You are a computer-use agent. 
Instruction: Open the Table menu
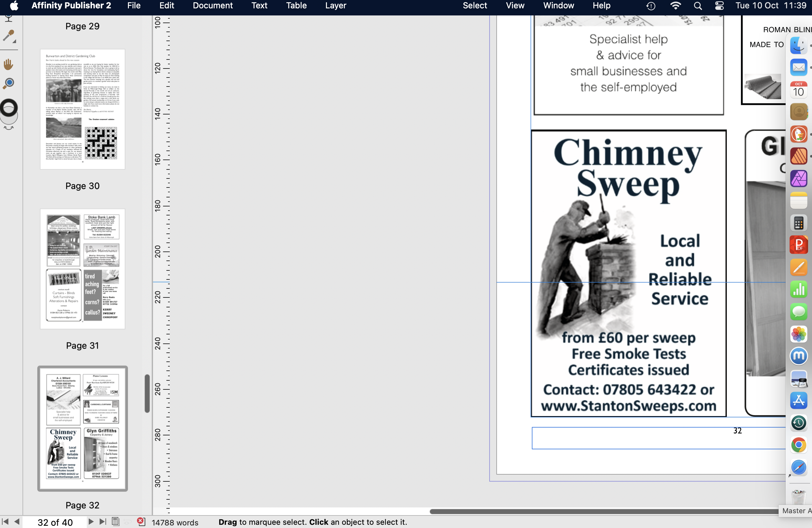(296, 5)
